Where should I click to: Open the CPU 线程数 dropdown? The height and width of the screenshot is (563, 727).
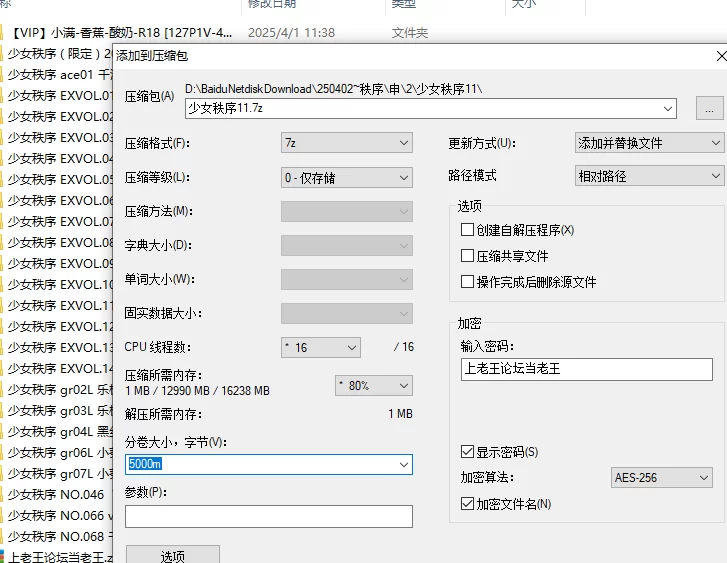[x=320, y=347]
